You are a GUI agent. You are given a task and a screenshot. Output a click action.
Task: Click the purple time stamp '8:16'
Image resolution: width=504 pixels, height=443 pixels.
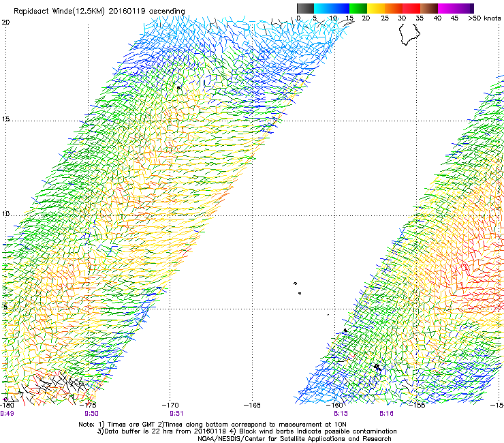(386, 414)
